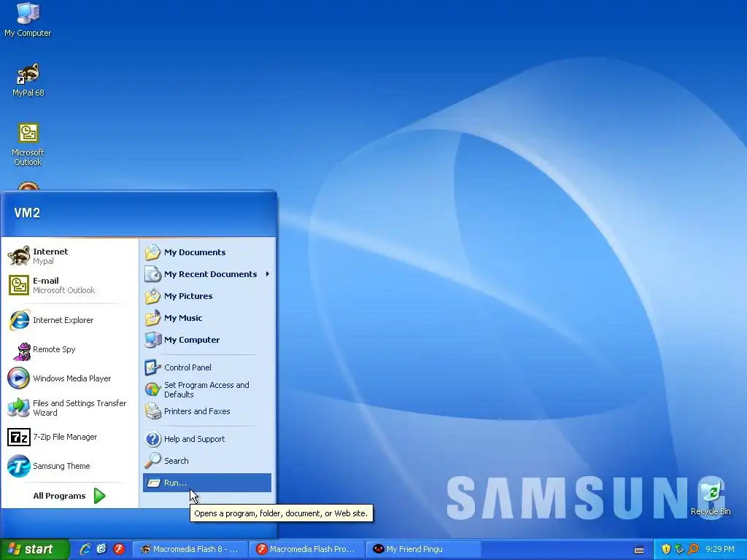Open Help and Support

(207, 439)
